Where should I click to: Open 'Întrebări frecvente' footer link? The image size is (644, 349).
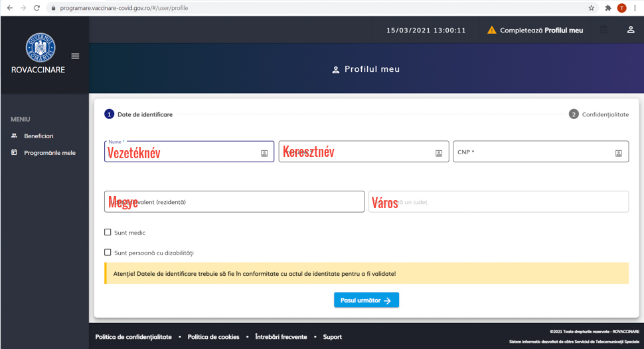(x=281, y=337)
